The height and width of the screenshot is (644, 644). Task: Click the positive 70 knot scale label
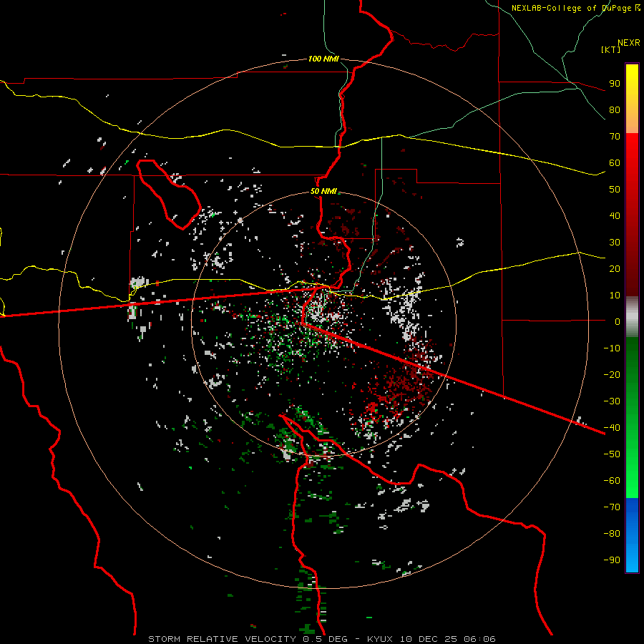coord(615,137)
